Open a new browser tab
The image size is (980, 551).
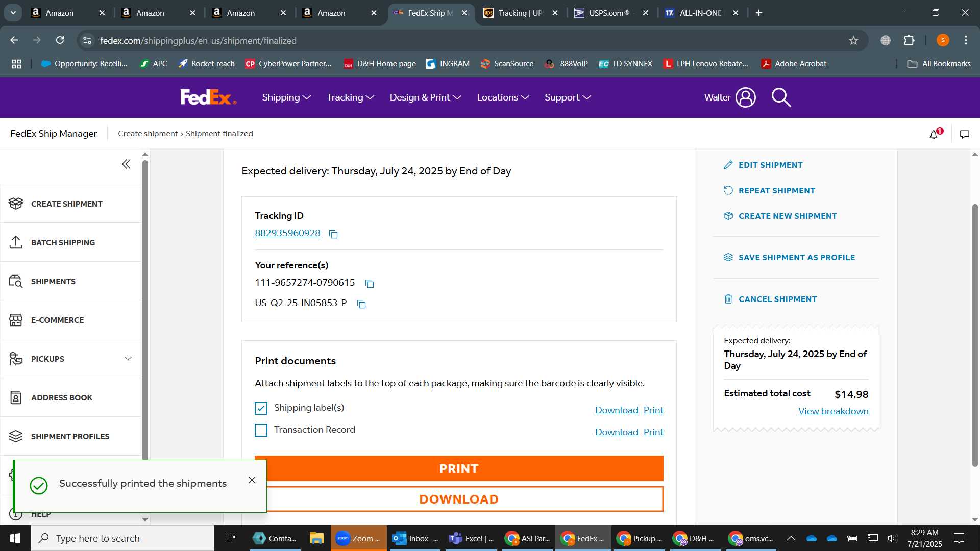(x=759, y=13)
